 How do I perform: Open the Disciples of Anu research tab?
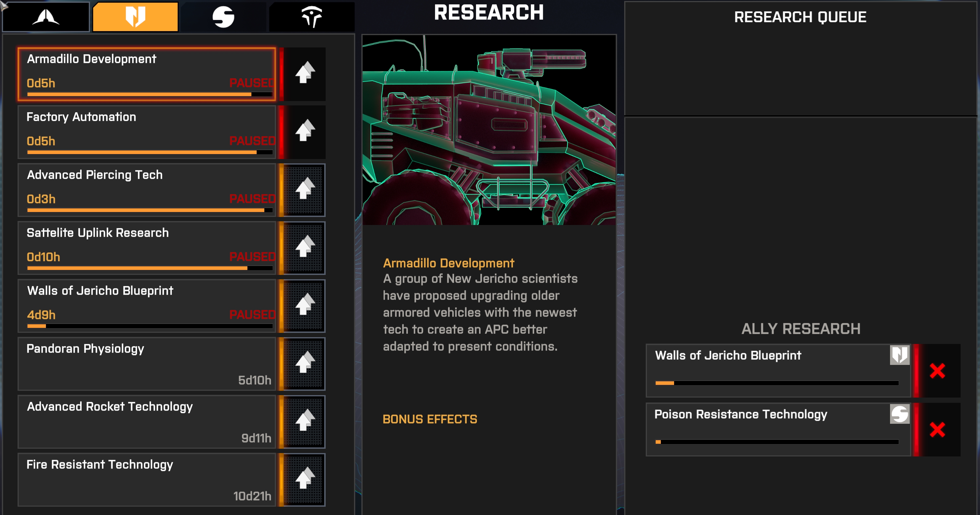coord(311,17)
